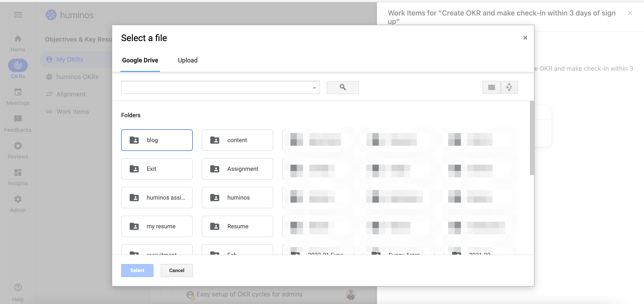The height and width of the screenshot is (304, 644).
Task: Click blog folder's shared-folder icon
Action: (134, 140)
